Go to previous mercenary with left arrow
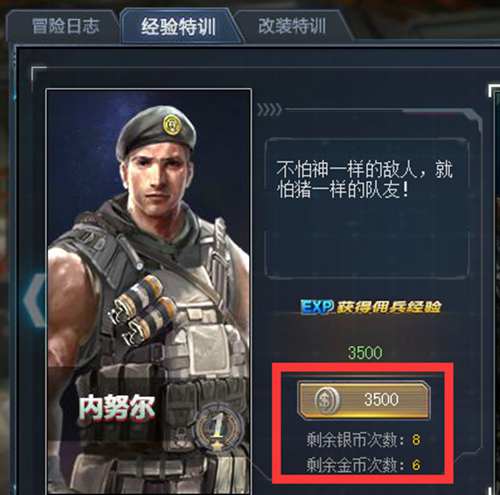Viewport: 500px width, 495px height. pos(34,300)
